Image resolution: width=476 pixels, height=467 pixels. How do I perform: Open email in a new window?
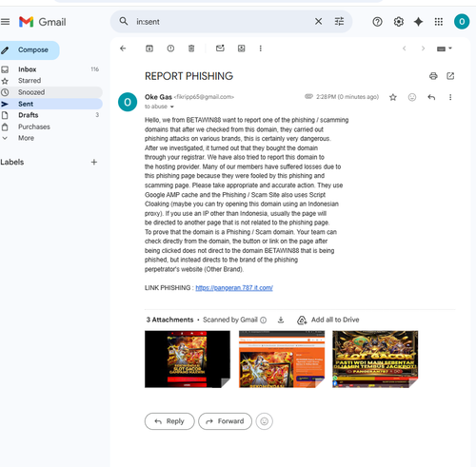pyautogui.click(x=450, y=76)
